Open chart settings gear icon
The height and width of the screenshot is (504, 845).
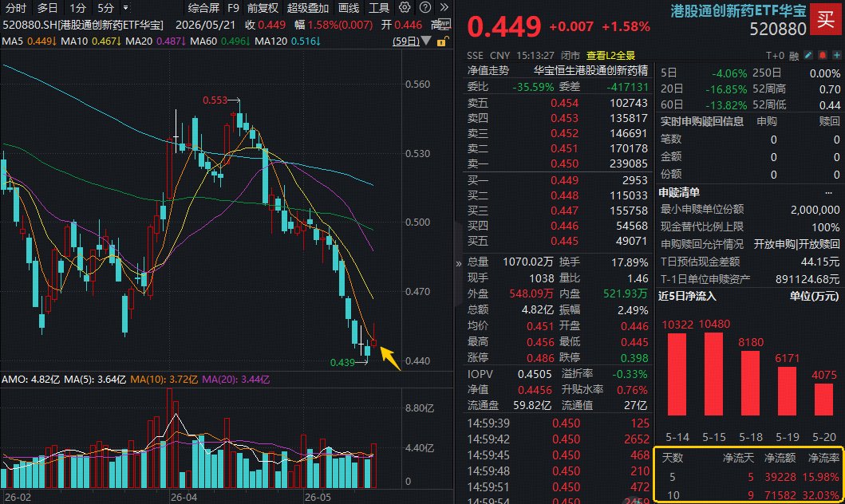point(405,7)
